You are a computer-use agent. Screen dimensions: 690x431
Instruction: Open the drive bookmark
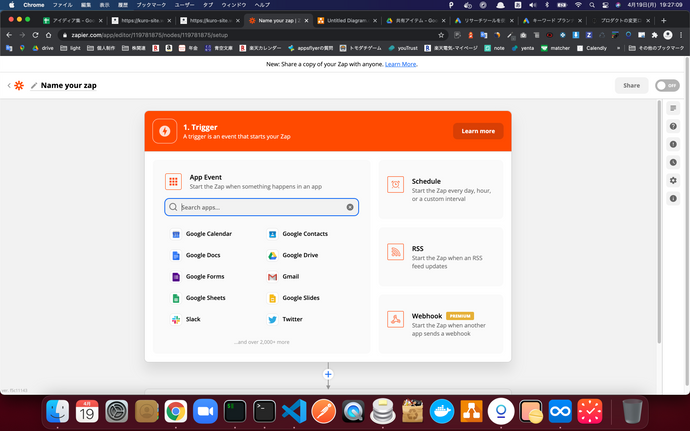(43, 48)
